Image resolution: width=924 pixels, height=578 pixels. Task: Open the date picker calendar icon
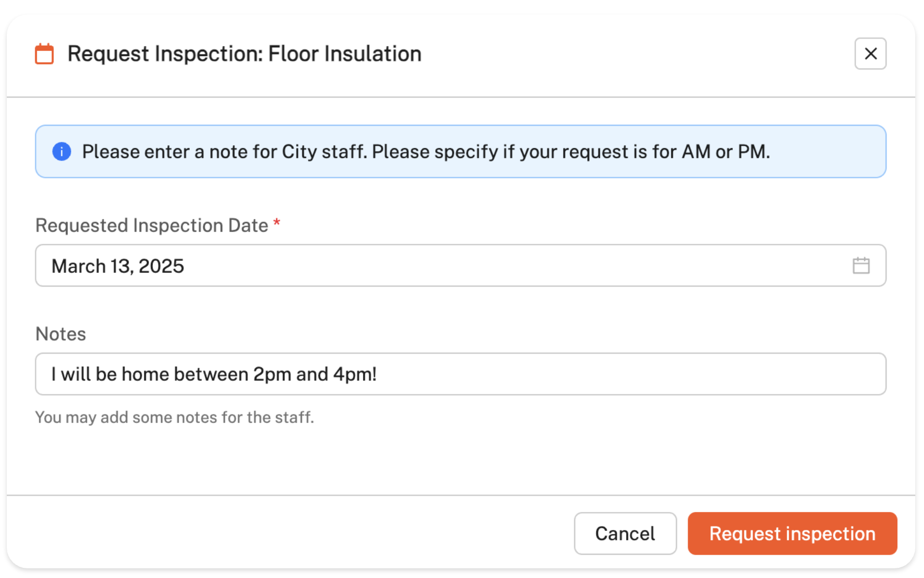click(861, 266)
